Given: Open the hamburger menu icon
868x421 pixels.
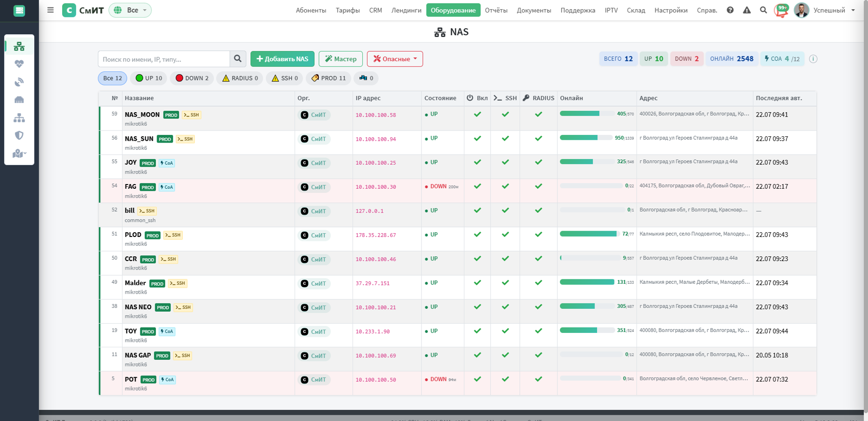Looking at the screenshot, I should pyautogui.click(x=50, y=10).
